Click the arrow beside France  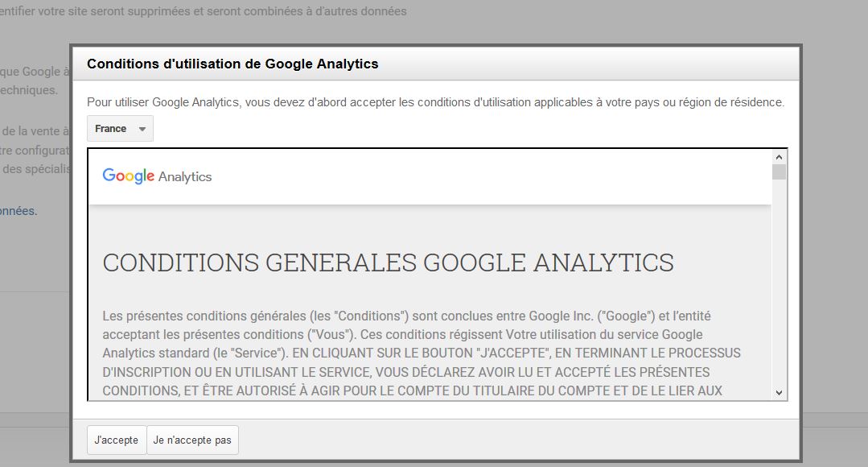(142, 129)
